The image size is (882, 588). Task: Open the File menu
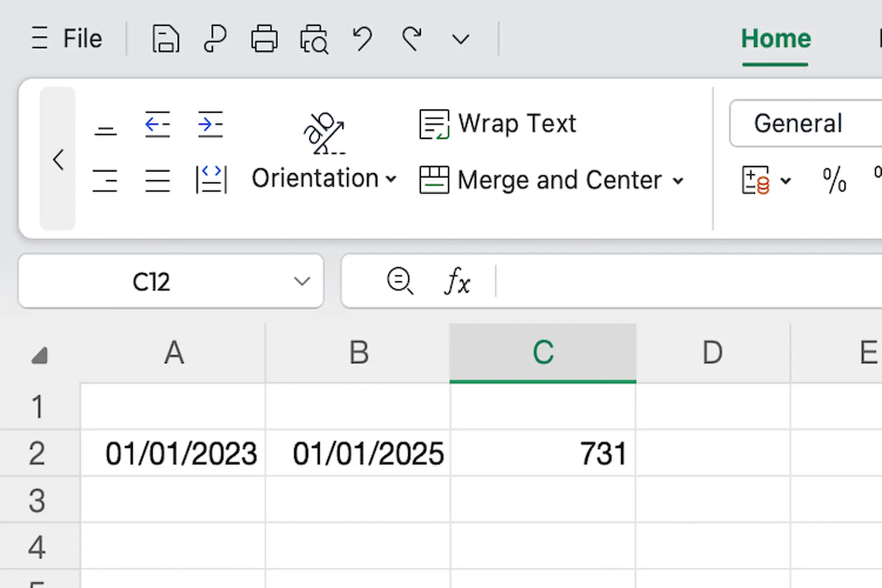click(83, 38)
